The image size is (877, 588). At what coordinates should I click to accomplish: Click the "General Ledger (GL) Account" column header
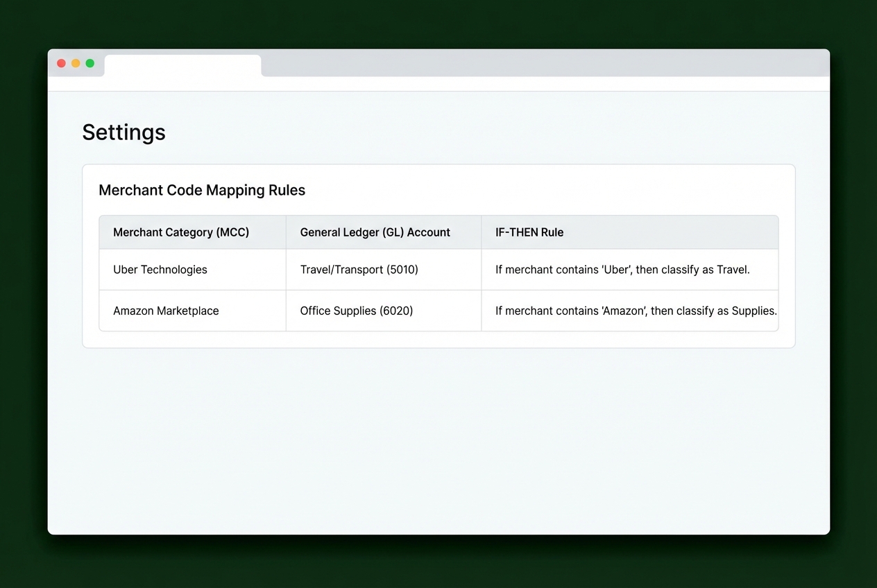pos(375,232)
